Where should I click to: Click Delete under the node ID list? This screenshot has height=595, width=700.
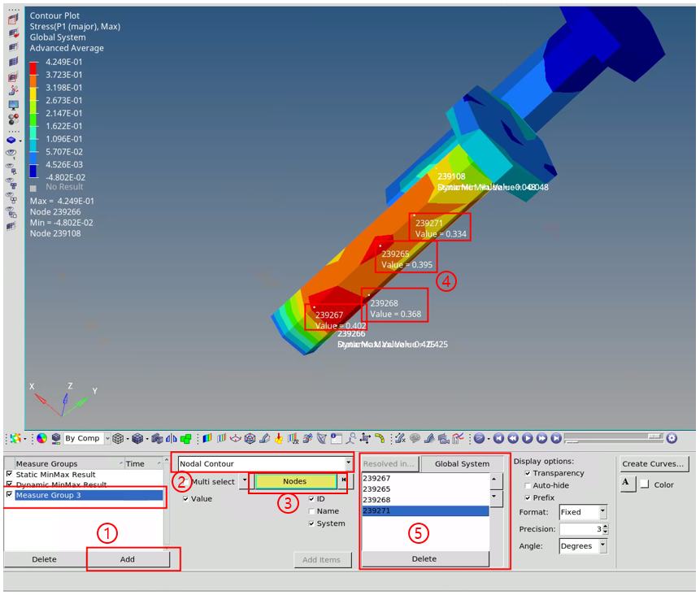[425, 558]
